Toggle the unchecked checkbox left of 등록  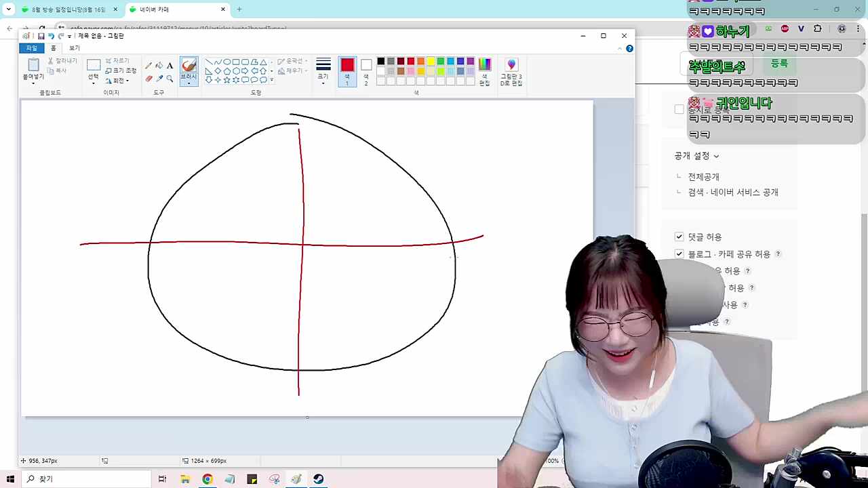click(x=679, y=109)
